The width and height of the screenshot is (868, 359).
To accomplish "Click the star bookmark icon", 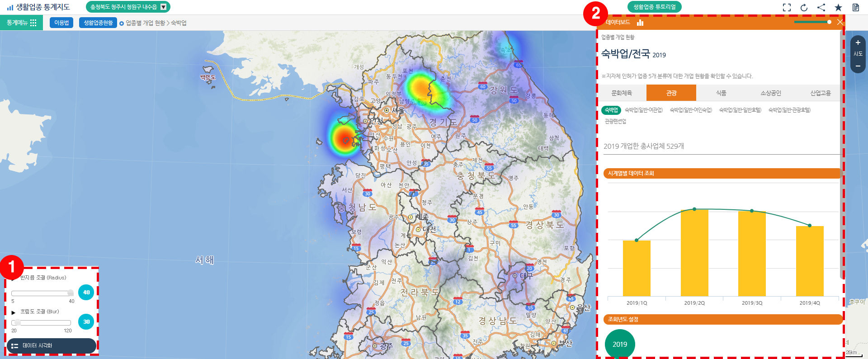I will coord(838,7).
